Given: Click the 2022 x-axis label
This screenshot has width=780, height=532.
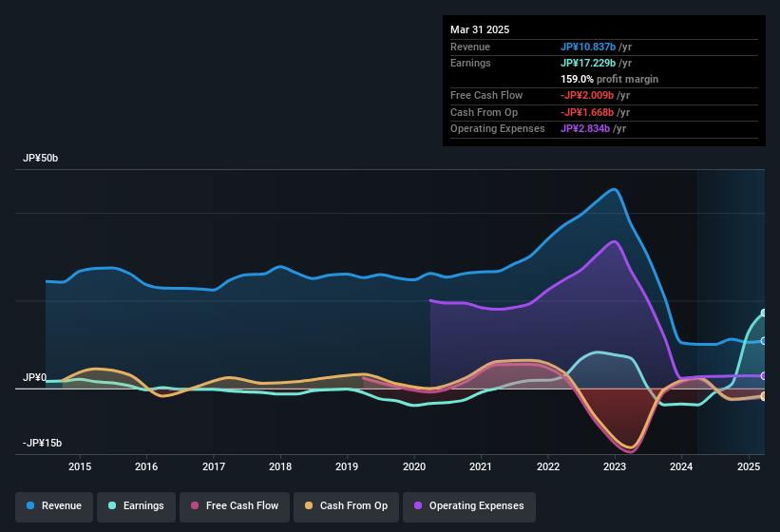Looking at the screenshot, I should point(547,466).
